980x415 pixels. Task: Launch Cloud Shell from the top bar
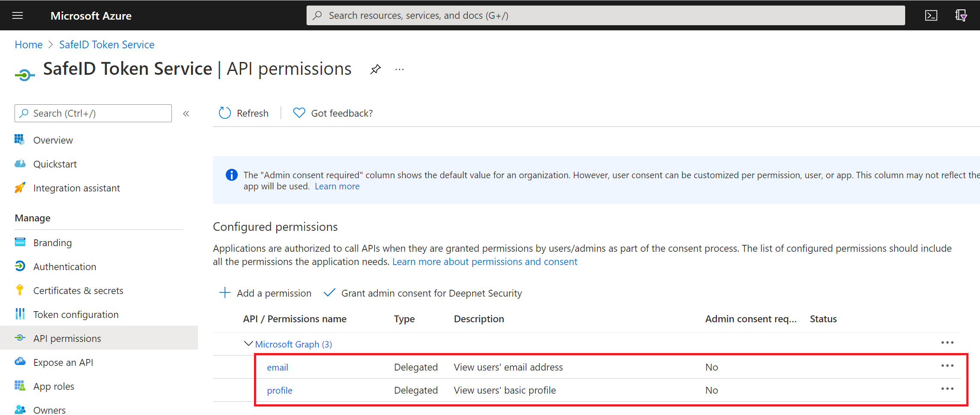(931, 16)
